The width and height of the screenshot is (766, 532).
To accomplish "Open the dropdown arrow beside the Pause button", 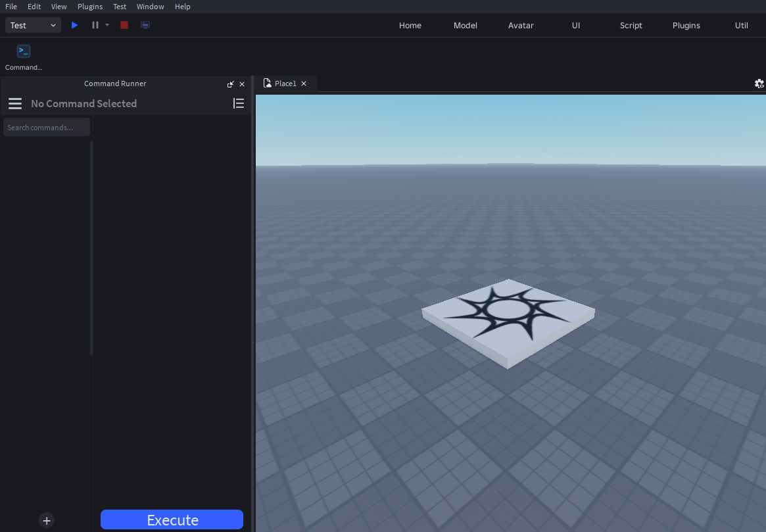I will click(107, 25).
